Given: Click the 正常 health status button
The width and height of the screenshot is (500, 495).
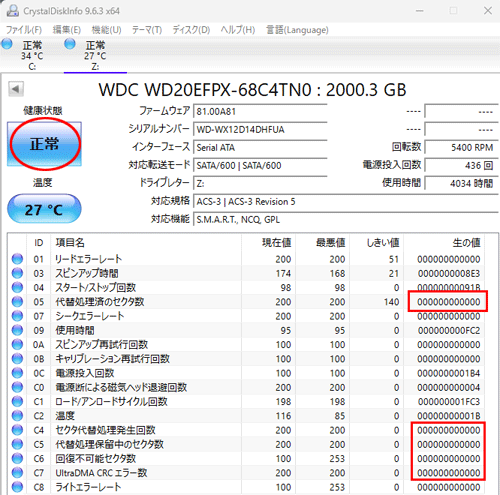Looking at the screenshot, I should point(44,144).
